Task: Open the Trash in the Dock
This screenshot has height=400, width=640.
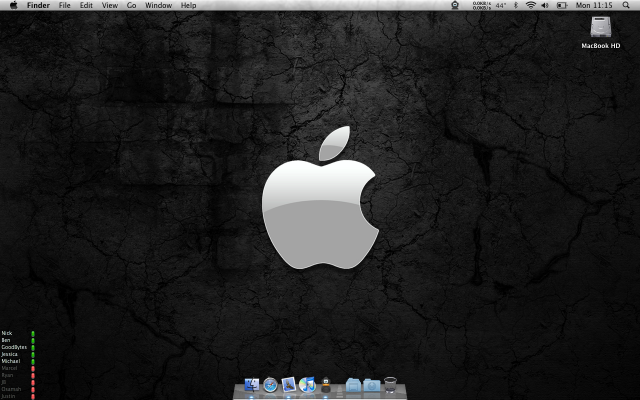Action: point(390,385)
